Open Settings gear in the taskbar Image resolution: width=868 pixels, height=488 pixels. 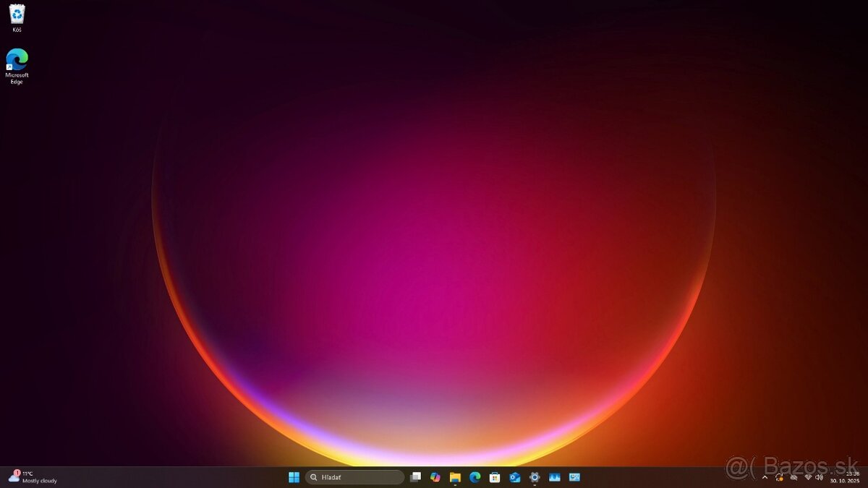[535, 477]
